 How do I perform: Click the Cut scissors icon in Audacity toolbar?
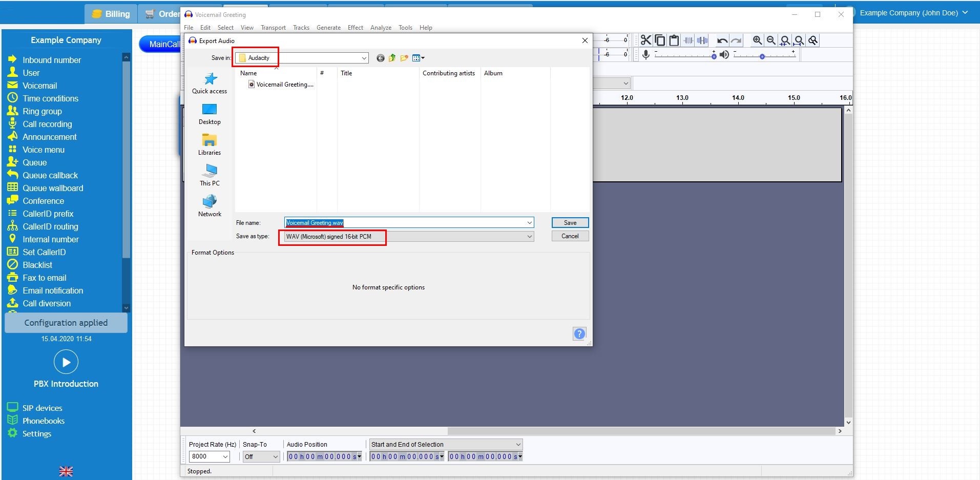[646, 40]
